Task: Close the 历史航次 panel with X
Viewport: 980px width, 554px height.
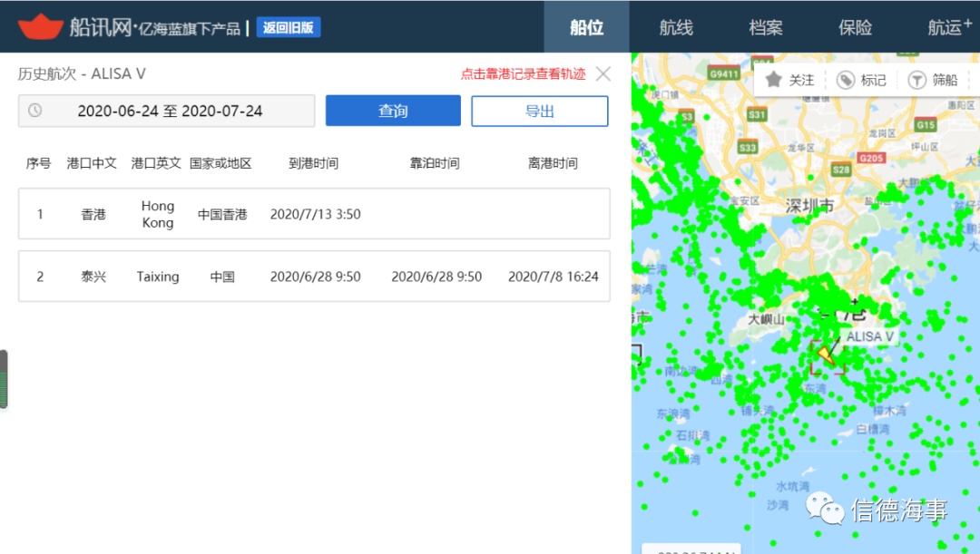Action: coord(603,74)
